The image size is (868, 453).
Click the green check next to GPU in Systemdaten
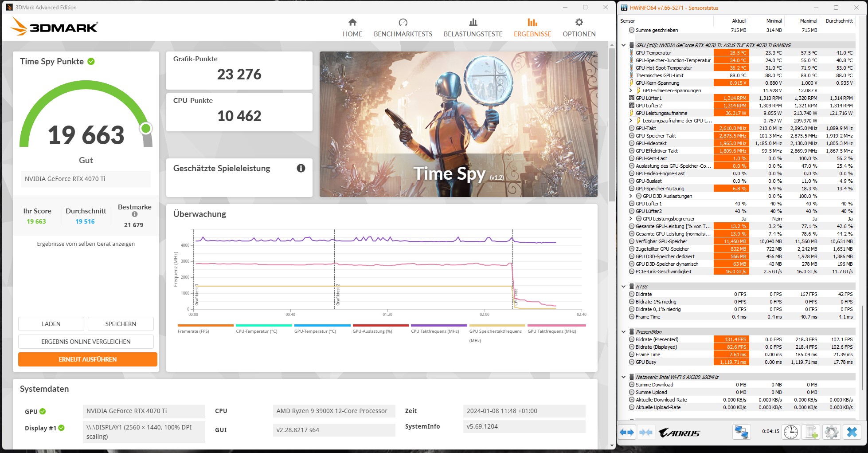click(43, 411)
